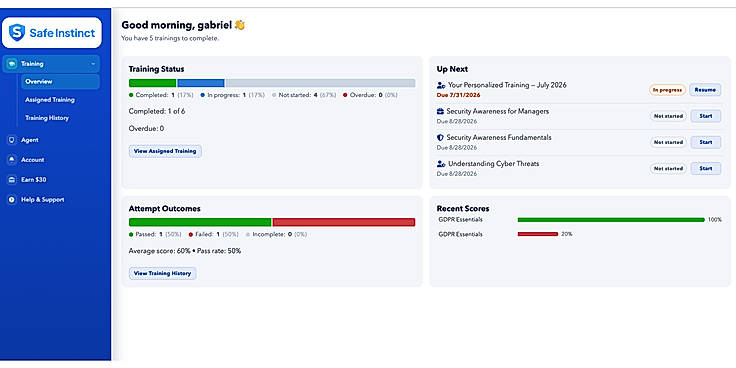736x368 pixels.
Task: Click the waving hand emoji in greeting
Action: tap(240, 25)
